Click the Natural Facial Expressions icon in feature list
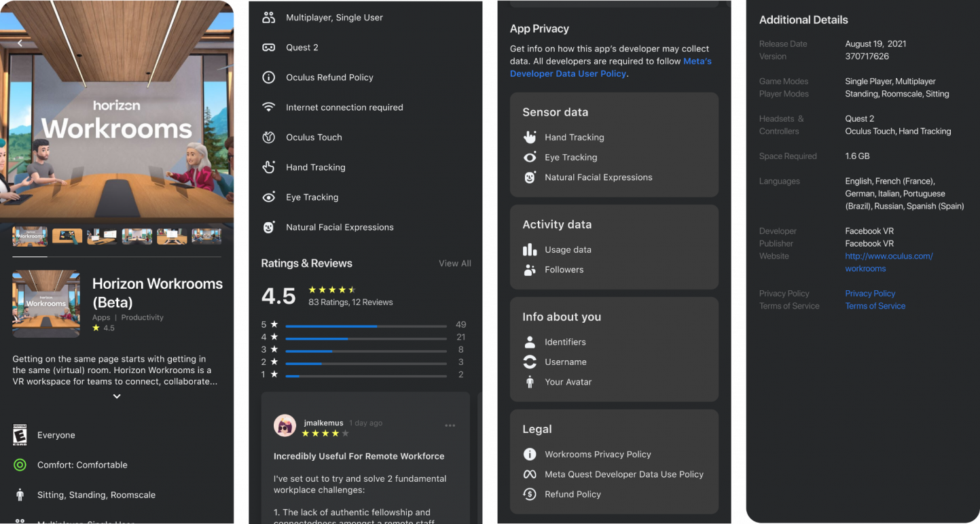Viewport: 980px width, 524px height. pos(269,227)
